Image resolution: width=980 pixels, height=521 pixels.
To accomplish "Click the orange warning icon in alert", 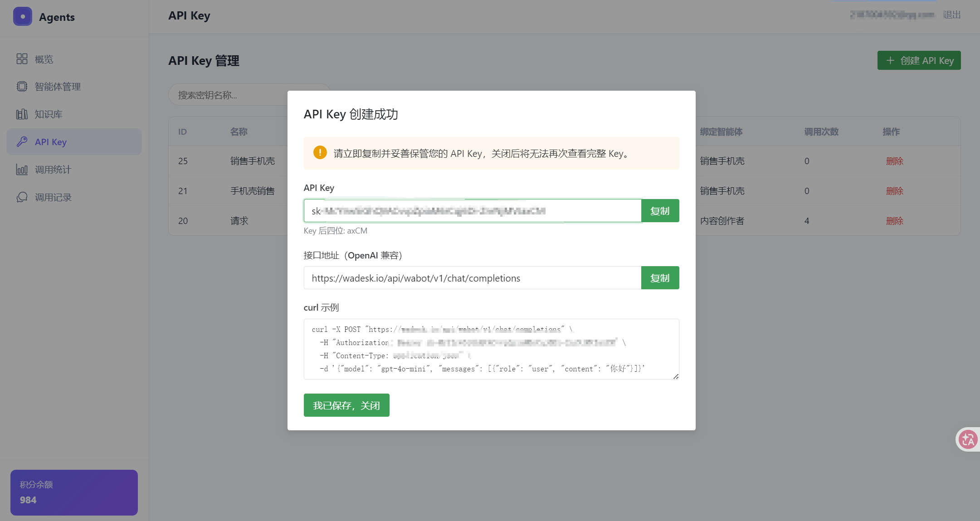I will 320,153.
